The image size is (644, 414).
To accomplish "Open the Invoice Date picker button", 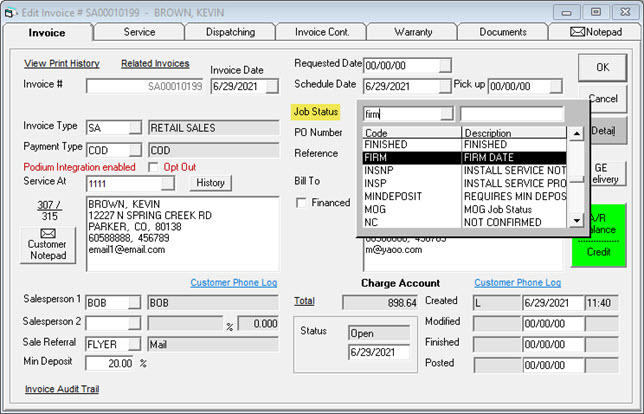I will pyautogui.click(x=272, y=87).
